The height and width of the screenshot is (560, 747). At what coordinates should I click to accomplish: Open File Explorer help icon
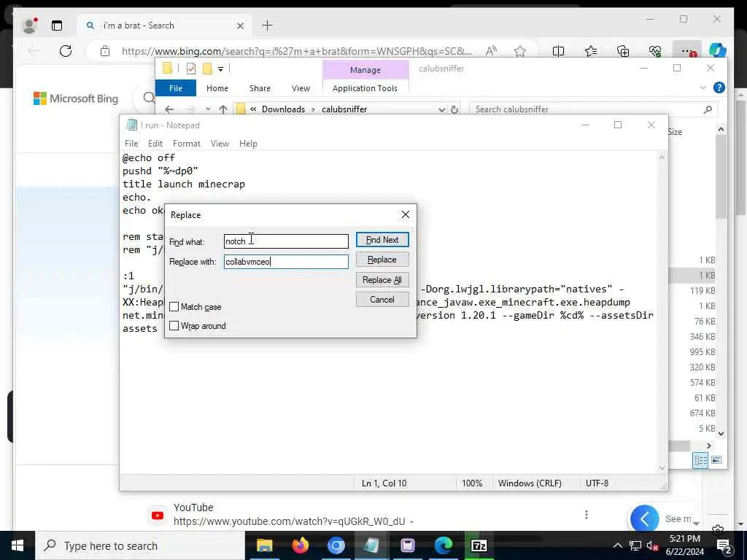(x=719, y=87)
